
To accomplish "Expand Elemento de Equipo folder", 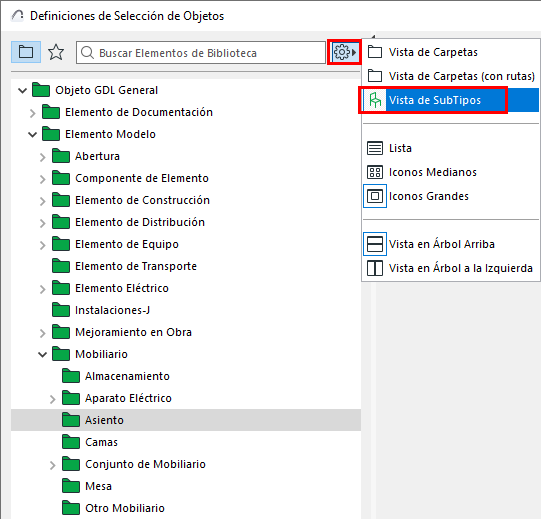I will tap(42, 245).
